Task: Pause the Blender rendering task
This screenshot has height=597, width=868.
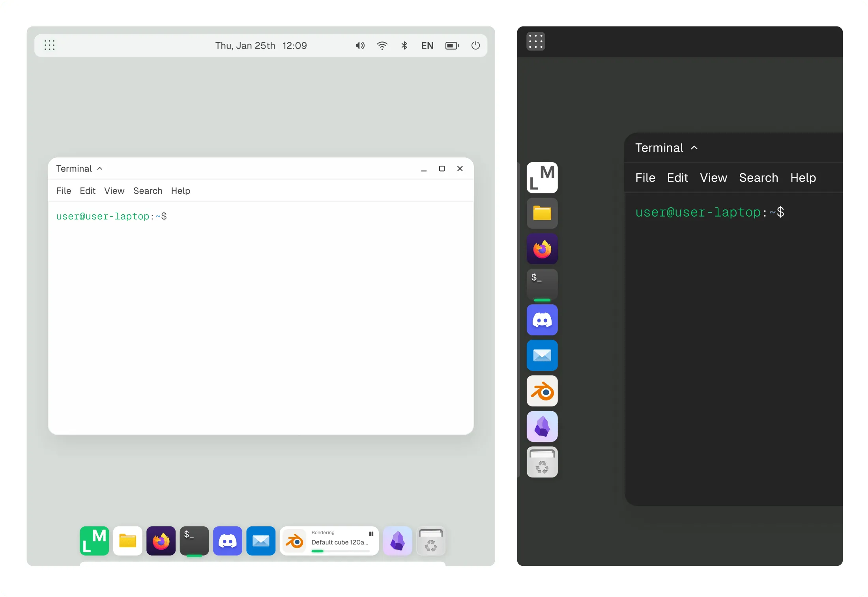Action: [x=371, y=534]
